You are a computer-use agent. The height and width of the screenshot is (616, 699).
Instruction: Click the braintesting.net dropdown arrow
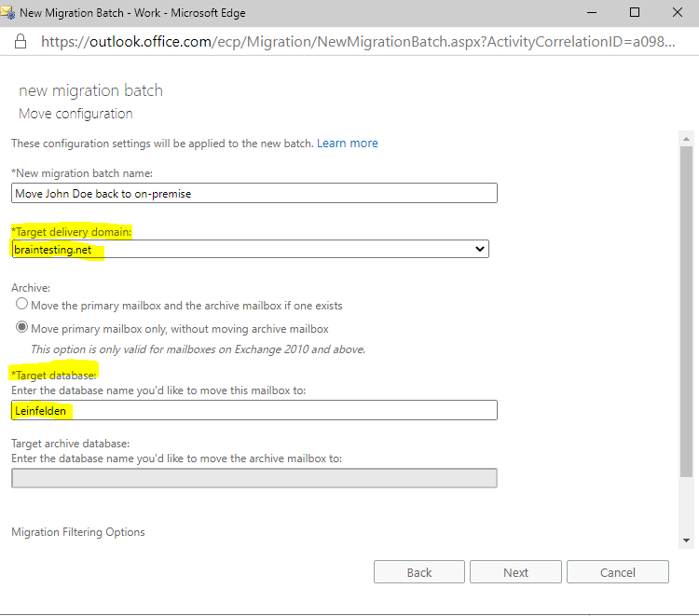click(x=480, y=249)
